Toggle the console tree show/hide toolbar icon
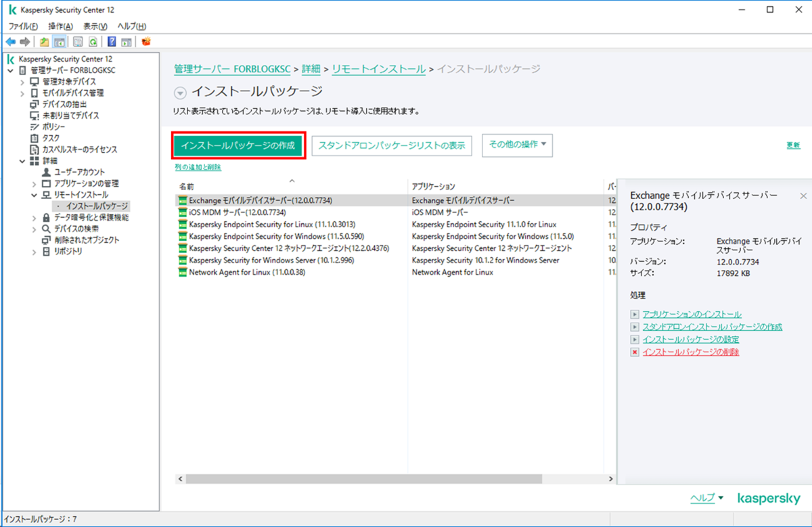812x527 pixels. (x=59, y=41)
